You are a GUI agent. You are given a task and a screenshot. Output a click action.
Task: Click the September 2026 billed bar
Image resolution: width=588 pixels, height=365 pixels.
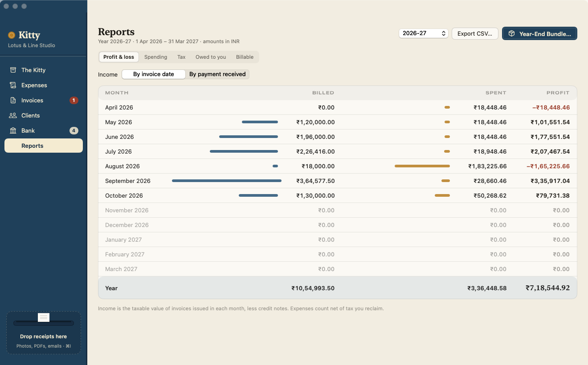point(227,181)
